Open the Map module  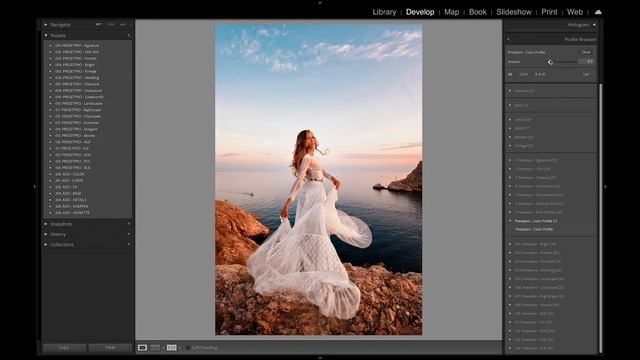point(451,12)
